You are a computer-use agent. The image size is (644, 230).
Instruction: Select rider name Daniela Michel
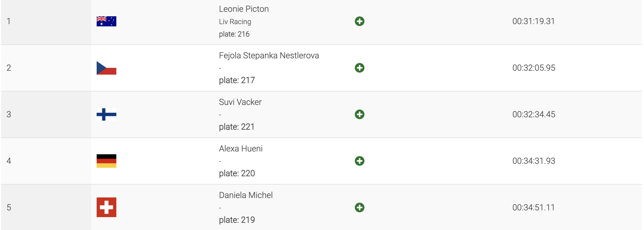(x=246, y=195)
